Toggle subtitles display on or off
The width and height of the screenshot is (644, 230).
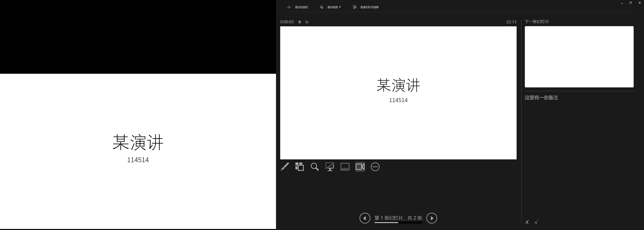(x=345, y=166)
